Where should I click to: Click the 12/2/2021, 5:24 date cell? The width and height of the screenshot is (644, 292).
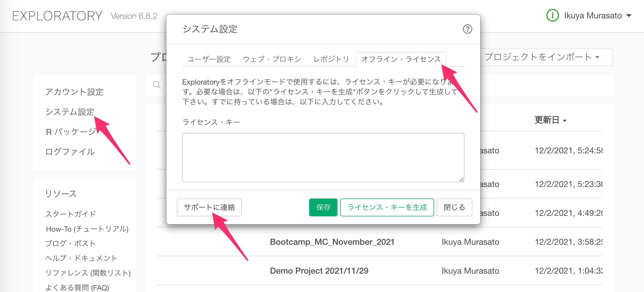tap(569, 150)
